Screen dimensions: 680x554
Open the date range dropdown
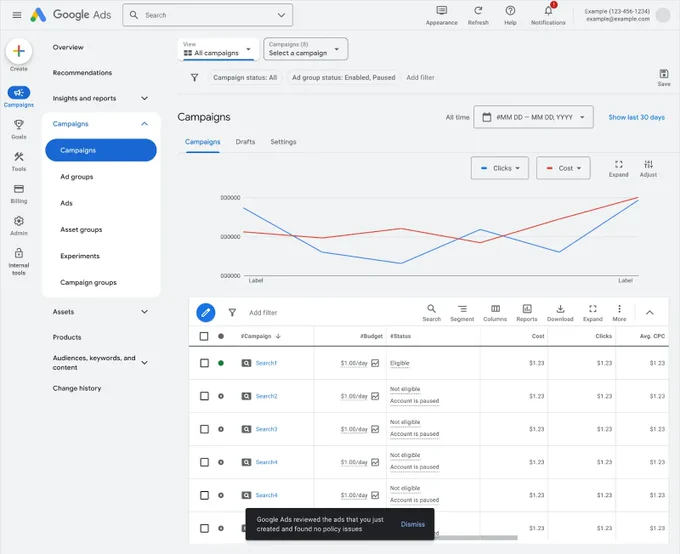pos(533,117)
